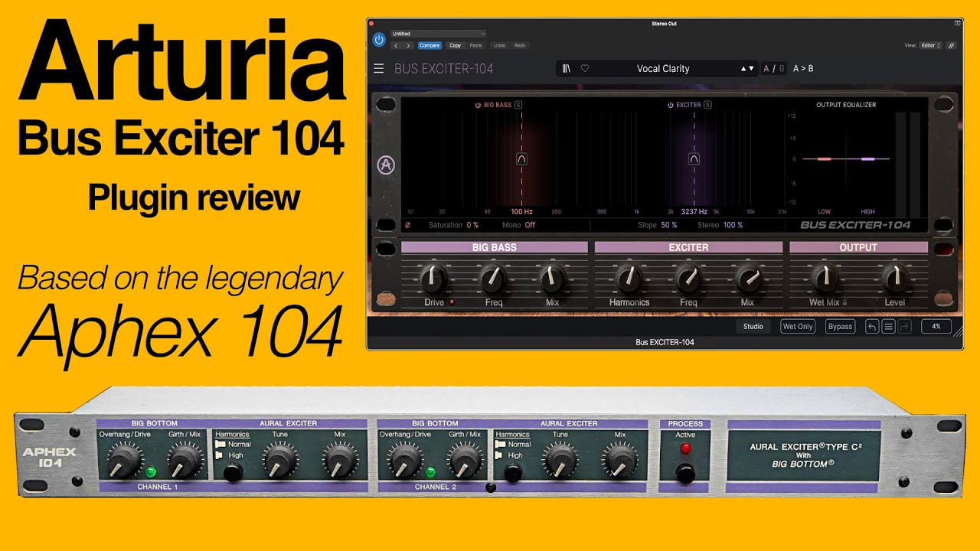Select slot A in A/B compare

point(766,68)
